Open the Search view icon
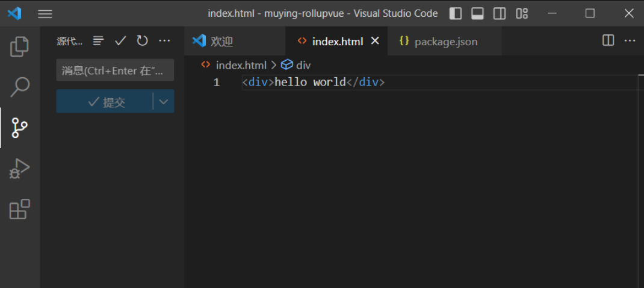Screen dimensions: 644x288 tap(19, 87)
